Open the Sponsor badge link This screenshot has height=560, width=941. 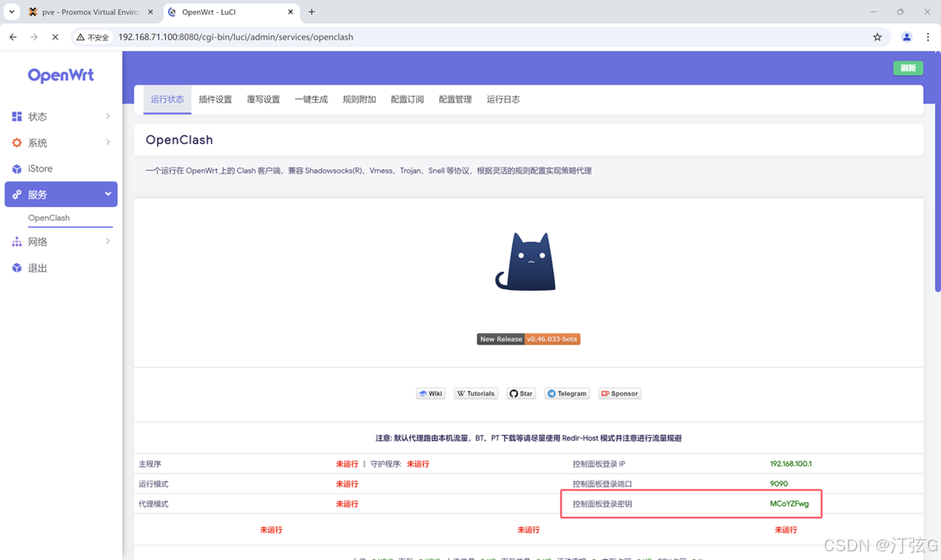[x=620, y=394]
